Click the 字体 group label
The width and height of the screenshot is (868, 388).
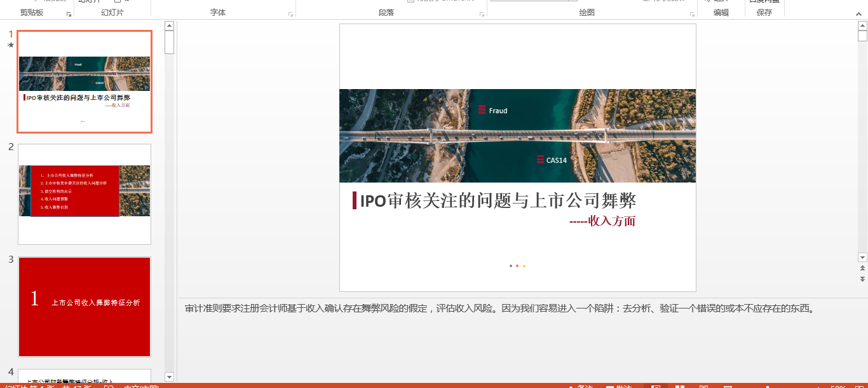(x=218, y=13)
